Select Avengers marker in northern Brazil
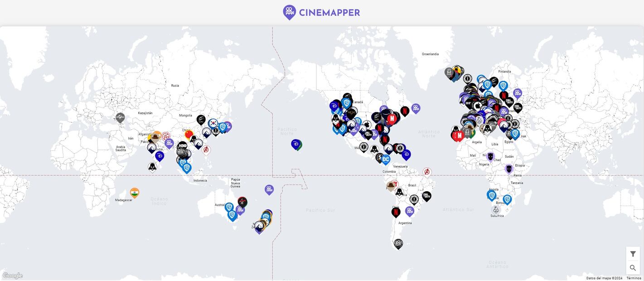 click(x=426, y=172)
